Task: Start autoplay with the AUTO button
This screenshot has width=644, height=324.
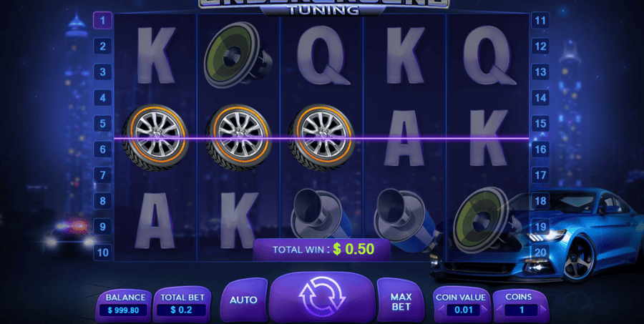Action: coord(243,300)
